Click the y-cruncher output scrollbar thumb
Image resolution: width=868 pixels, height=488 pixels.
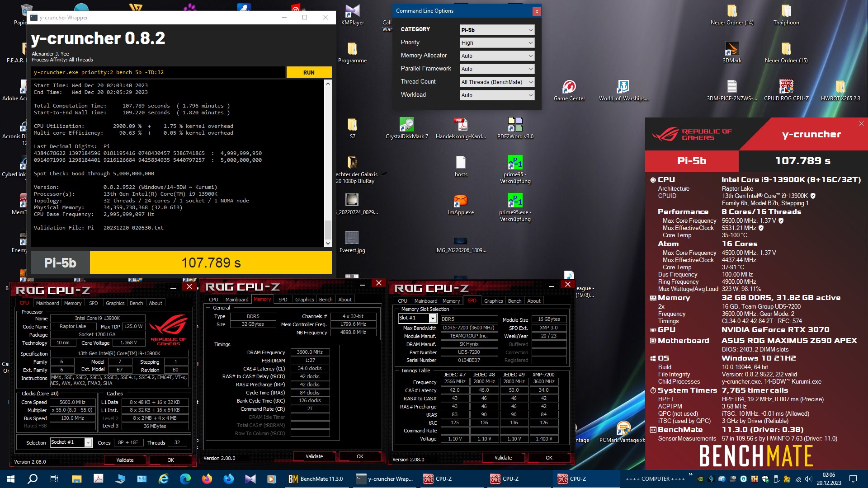click(328, 229)
